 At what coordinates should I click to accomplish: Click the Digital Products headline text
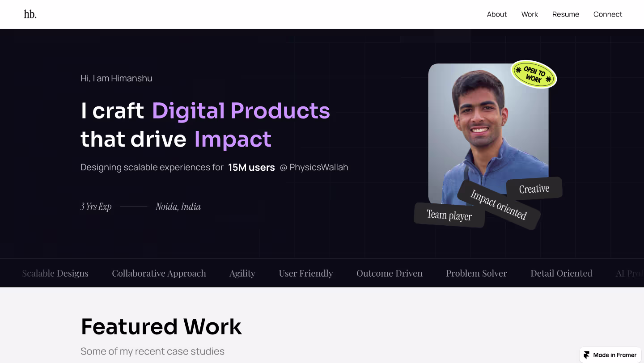(x=241, y=110)
